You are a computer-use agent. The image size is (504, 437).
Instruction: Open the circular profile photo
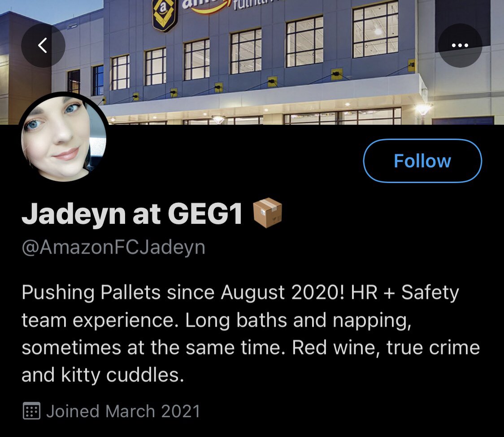[63, 138]
